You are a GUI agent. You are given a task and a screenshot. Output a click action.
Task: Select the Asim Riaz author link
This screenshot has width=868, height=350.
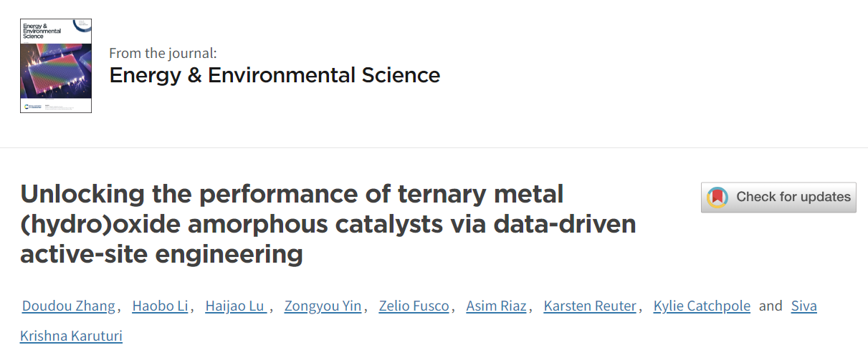(x=496, y=306)
